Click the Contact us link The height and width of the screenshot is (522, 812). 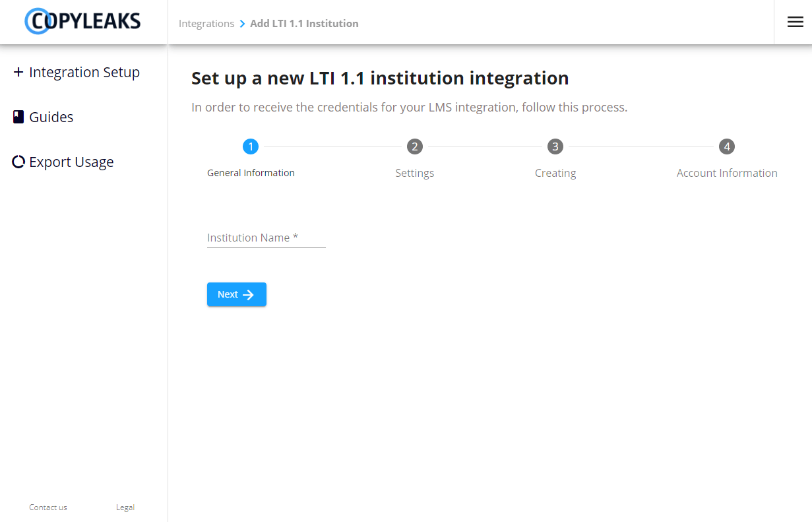(47, 507)
